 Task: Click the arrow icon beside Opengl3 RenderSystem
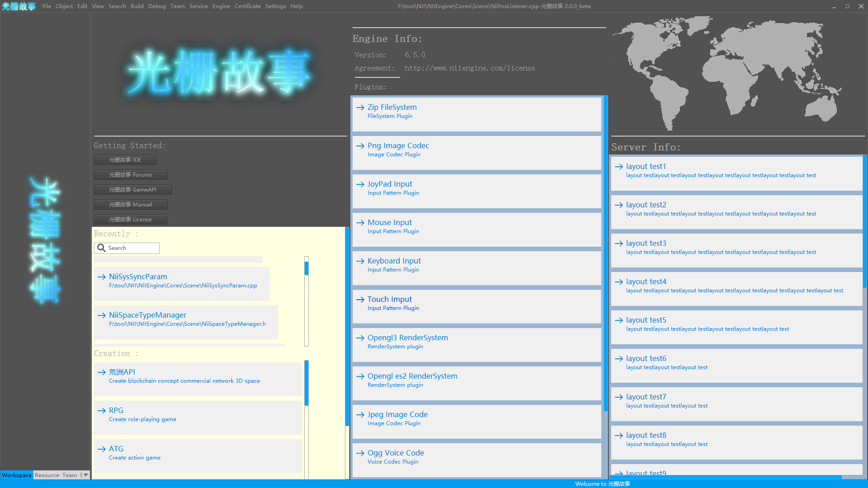point(360,338)
